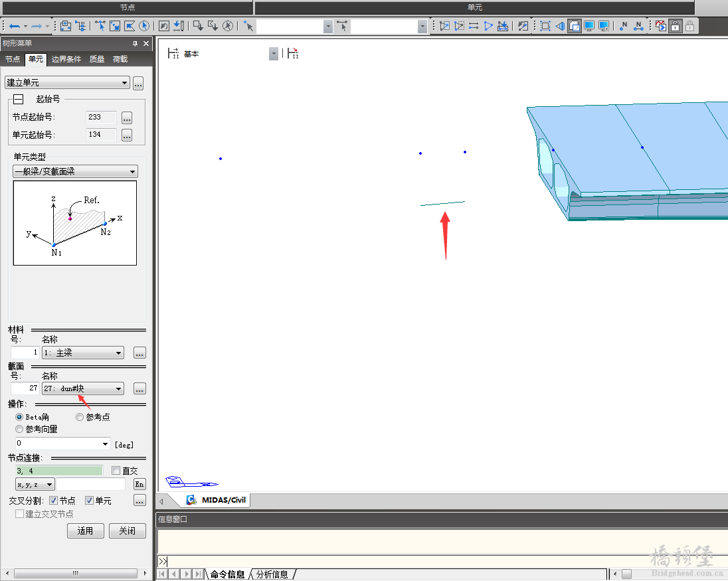The width and height of the screenshot is (728, 581).
Task: Switch to the 质量 tab
Action: [96, 59]
